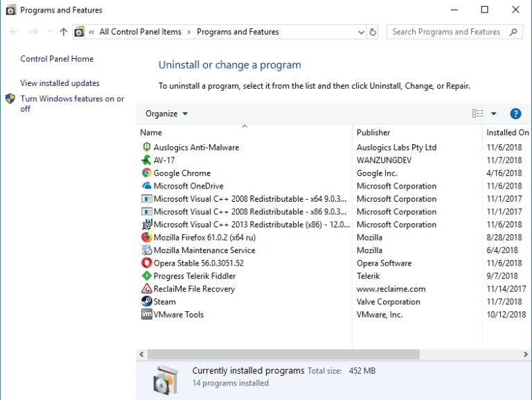Expand the address bar history dropdown

click(x=361, y=33)
